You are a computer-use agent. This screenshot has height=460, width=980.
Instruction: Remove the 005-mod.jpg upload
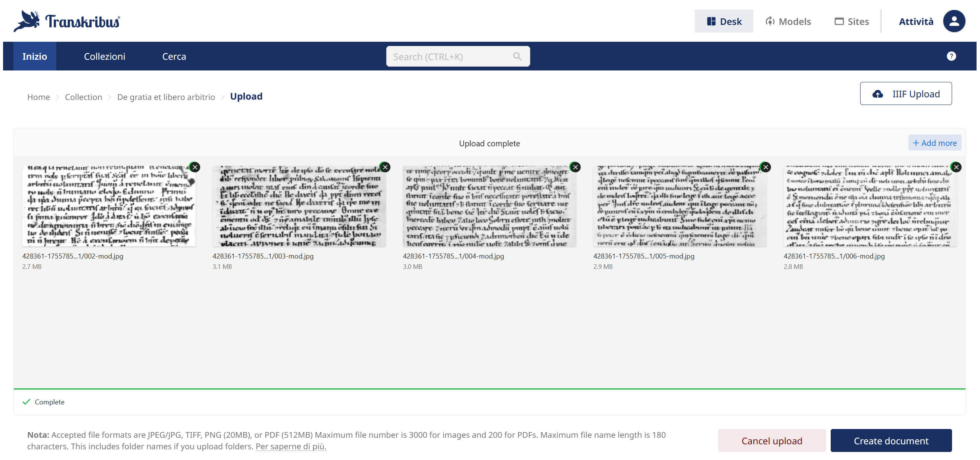pos(766,167)
